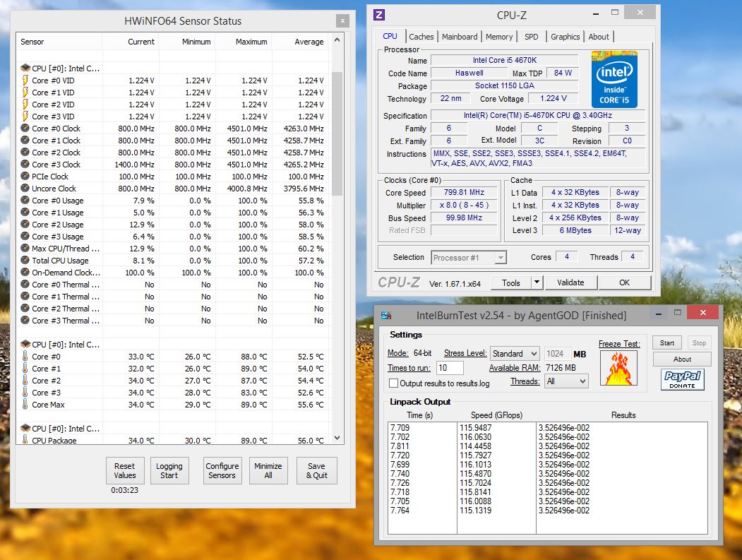Switch to the Graphics tab in CPU-Z

coord(565,37)
